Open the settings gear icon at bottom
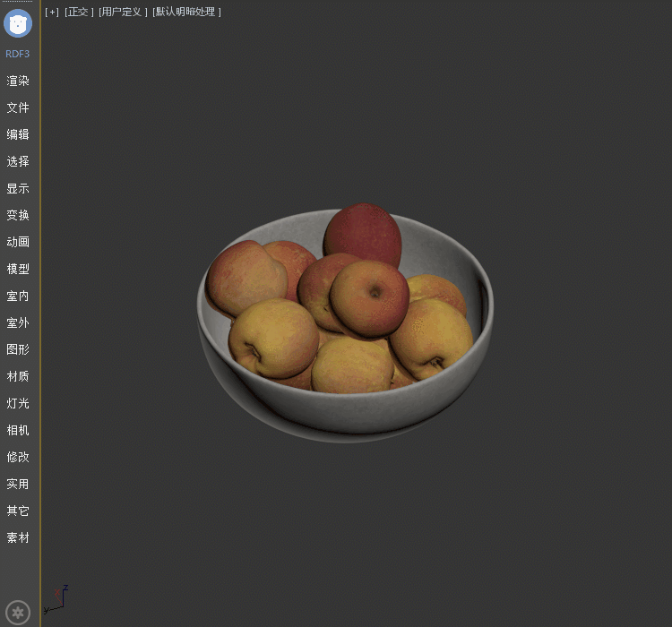 coord(18,613)
